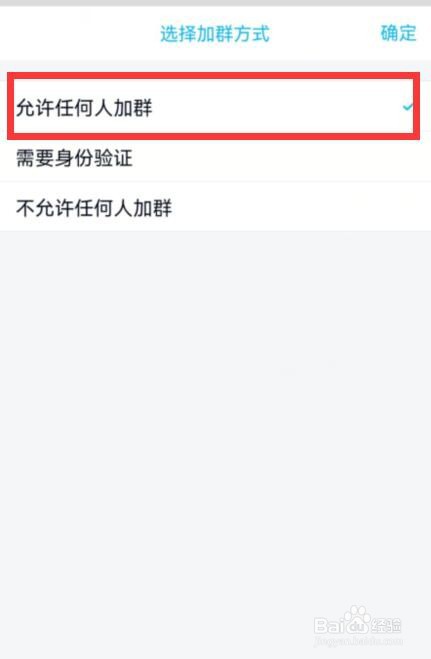Tap the 不允许任何人加群 text label

94,208
